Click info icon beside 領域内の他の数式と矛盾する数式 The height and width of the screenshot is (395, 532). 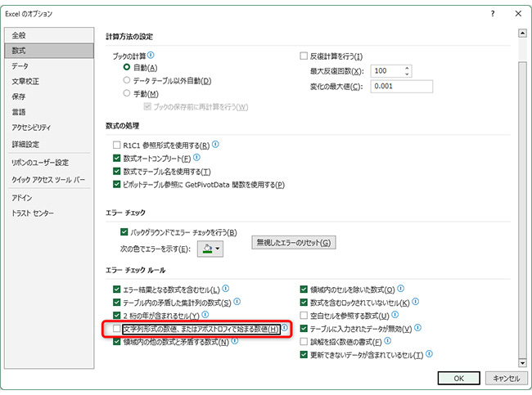234,341
